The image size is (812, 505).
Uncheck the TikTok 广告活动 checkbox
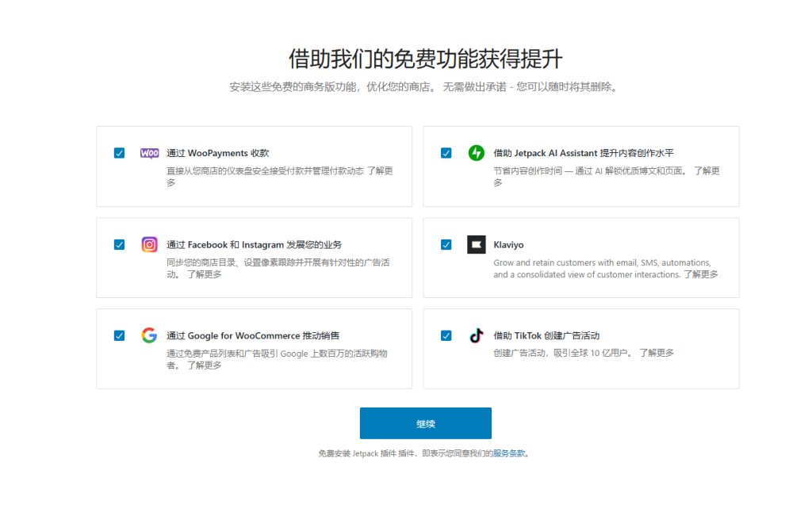tap(446, 335)
